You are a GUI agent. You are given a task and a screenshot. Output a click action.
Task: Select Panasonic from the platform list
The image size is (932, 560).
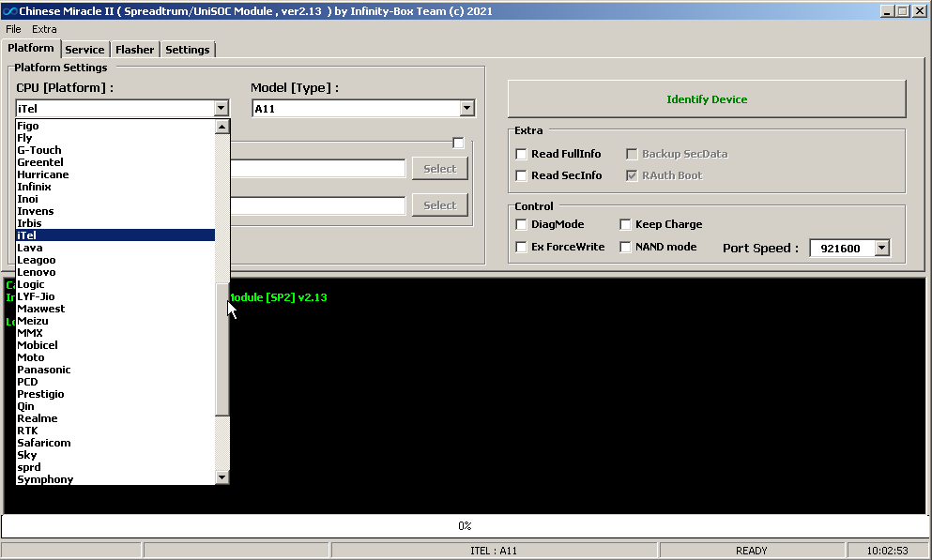click(115, 370)
